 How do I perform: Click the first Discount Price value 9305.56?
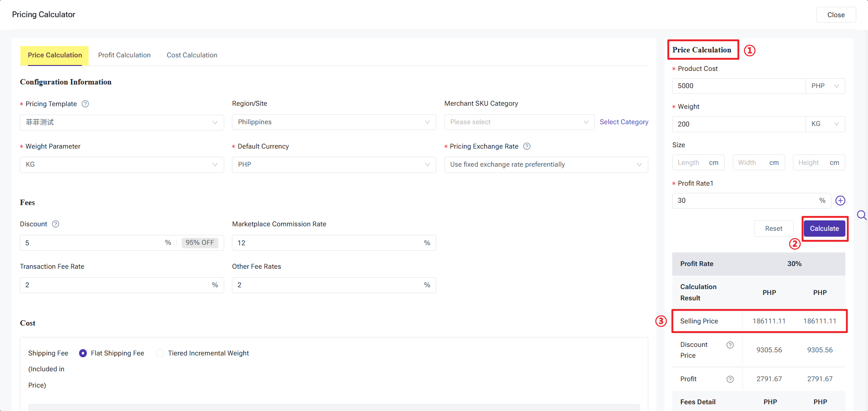coord(769,350)
